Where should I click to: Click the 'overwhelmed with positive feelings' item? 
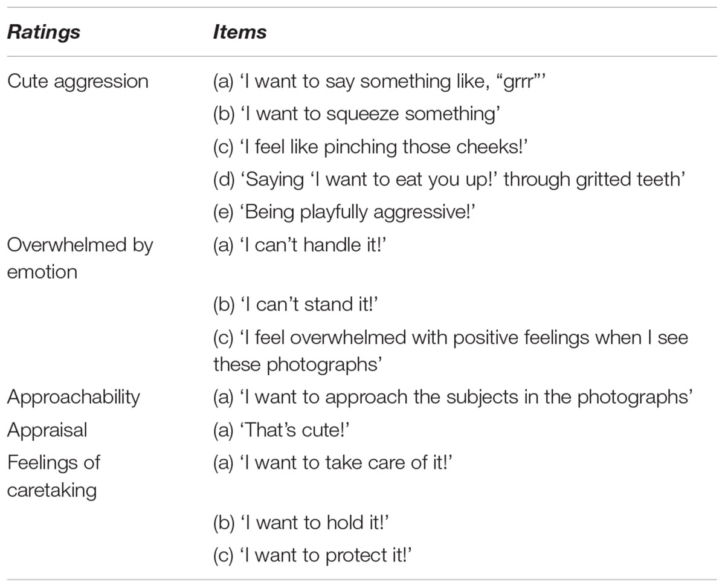450,351
